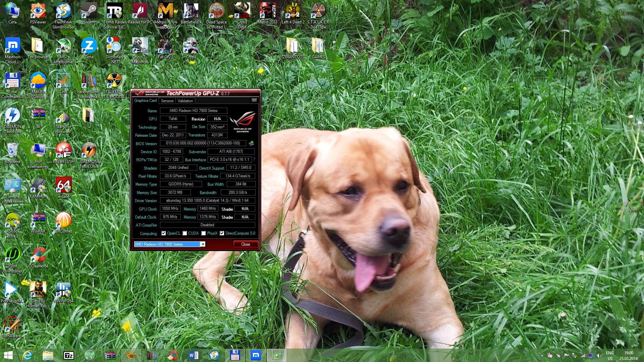Click the GPU-Z screenshot camera icon
The width and height of the screenshot is (644, 362).
tap(254, 100)
